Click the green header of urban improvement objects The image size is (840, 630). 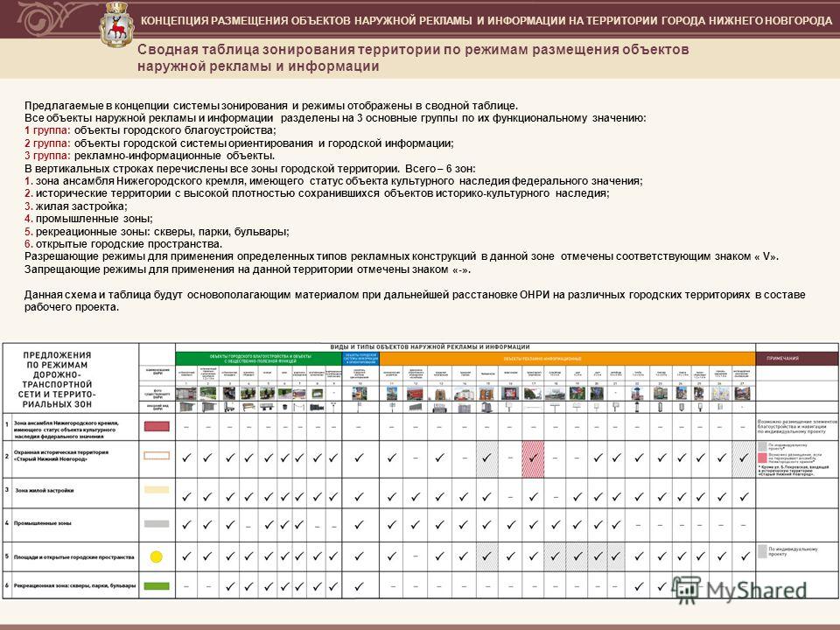[x=258, y=359]
